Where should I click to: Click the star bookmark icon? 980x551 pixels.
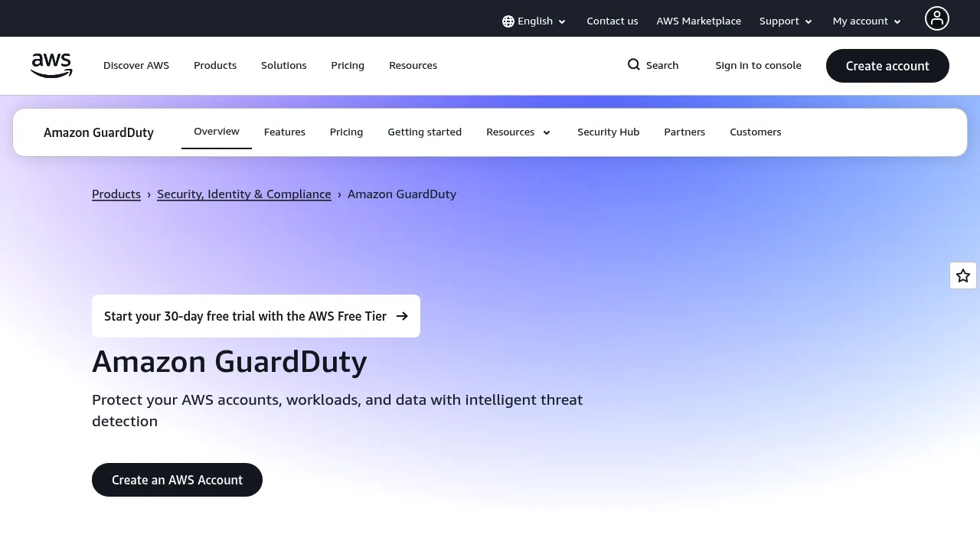coord(963,275)
